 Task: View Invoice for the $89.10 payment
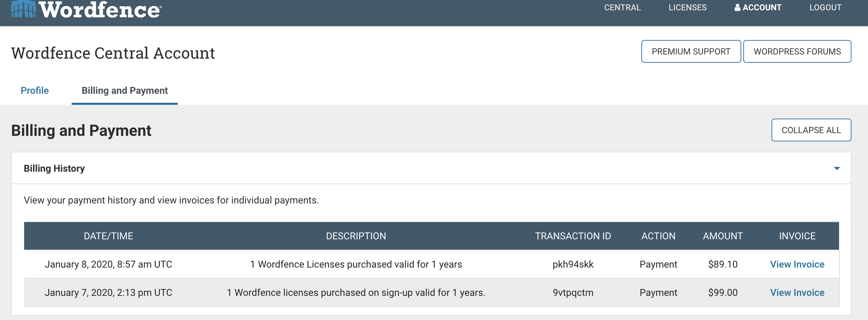tap(797, 264)
